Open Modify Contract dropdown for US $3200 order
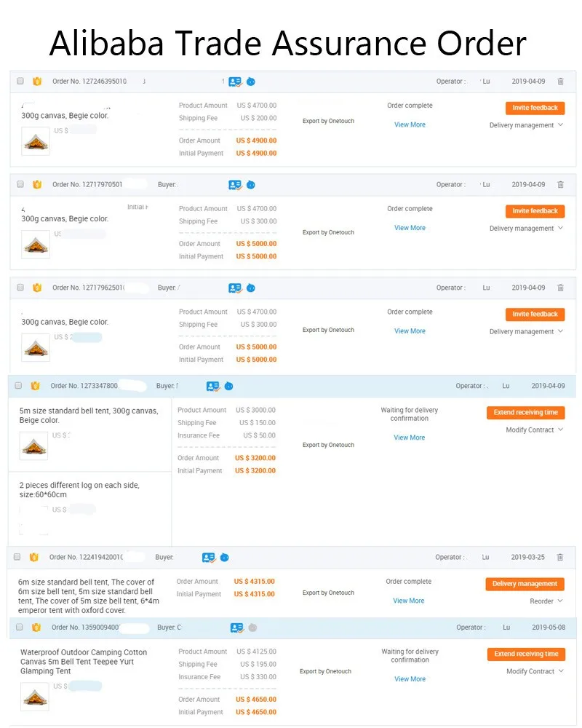 tap(534, 430)
